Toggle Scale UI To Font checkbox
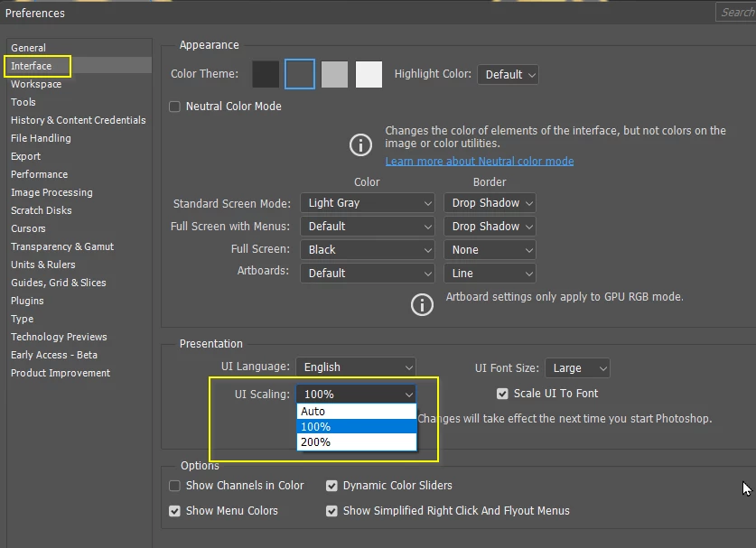Image resolution: width=756 pixels, height=548 pixels. 502,394
